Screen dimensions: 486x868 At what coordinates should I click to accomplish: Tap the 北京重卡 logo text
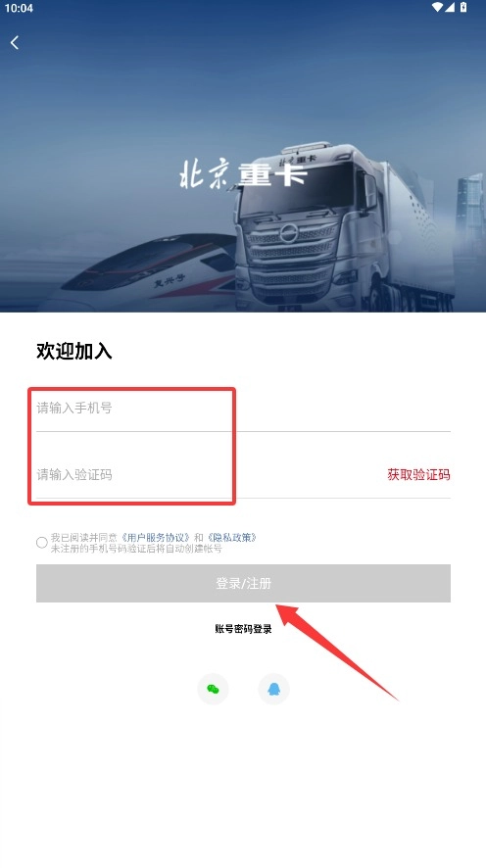(242, 174)
